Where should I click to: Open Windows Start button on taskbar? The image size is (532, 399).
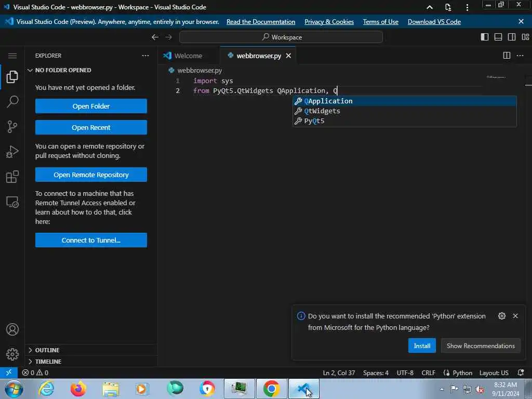pos(13,389)
